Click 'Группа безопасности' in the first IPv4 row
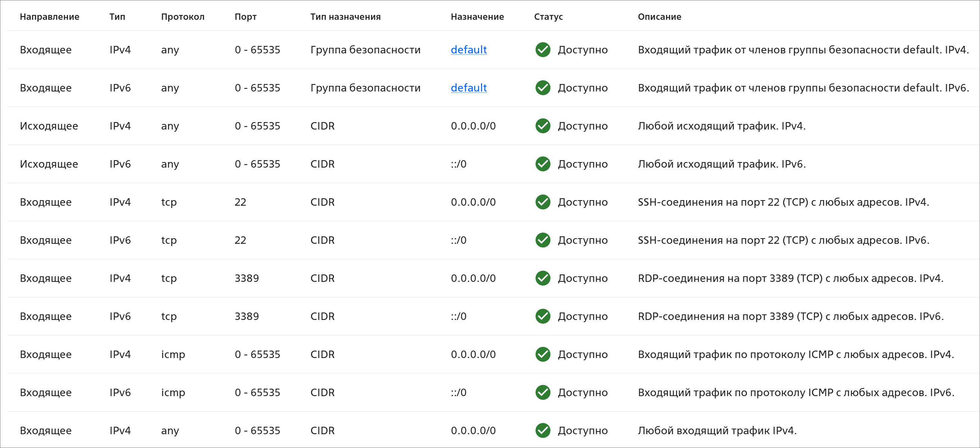 pos(365,50)
